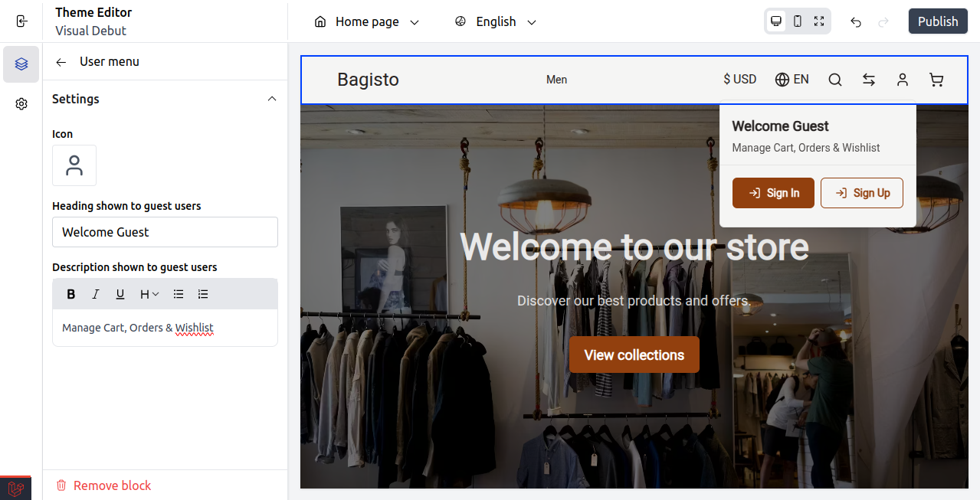Image resolution: width=980 pixels, height=500 pixels.
Task: Open the Men menu item
Action: pyautogui.click(x=557, y=80)
